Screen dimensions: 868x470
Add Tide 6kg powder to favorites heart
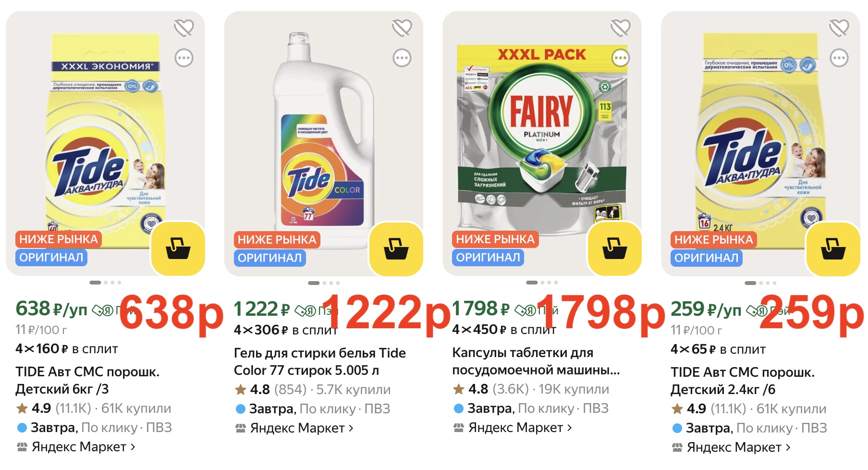184,28
